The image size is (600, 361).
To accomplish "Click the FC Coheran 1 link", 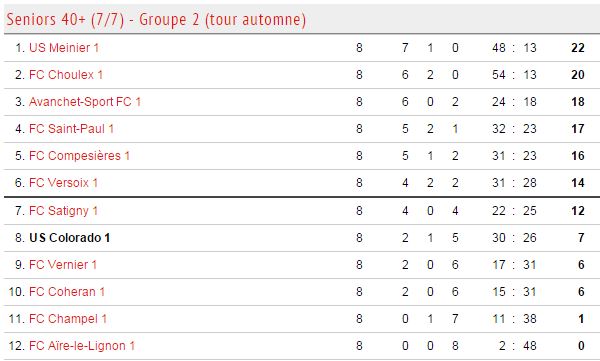I will point(67,292).
